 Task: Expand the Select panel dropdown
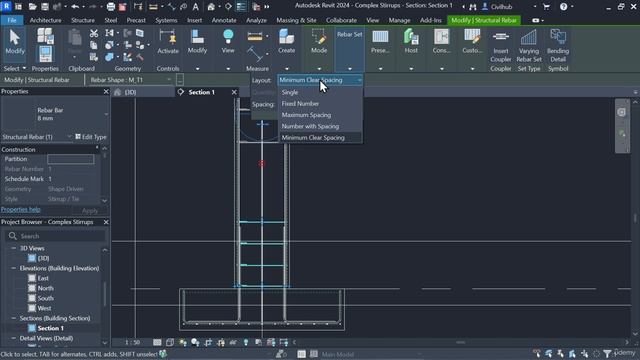(15, 69)
